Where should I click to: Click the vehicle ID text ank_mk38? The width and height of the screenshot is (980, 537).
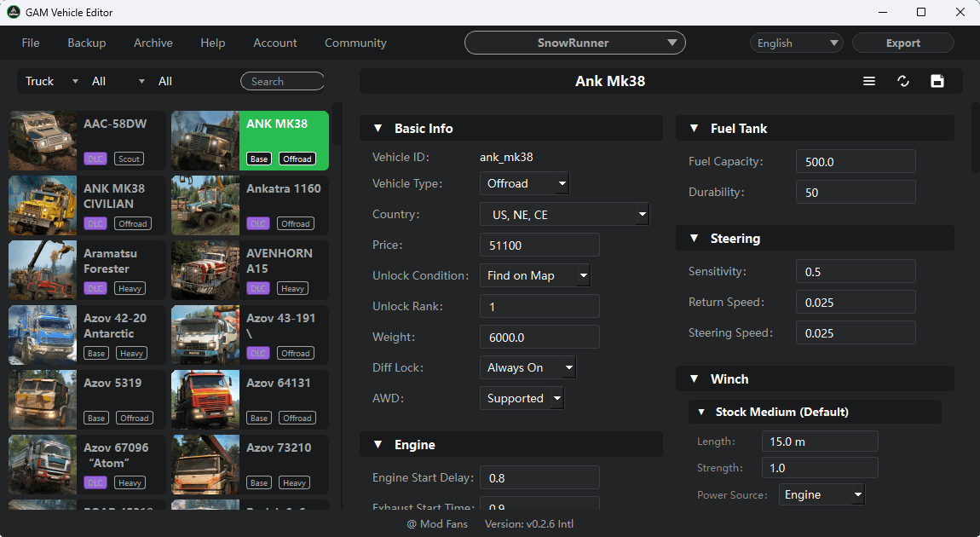(x=506, y=157)
